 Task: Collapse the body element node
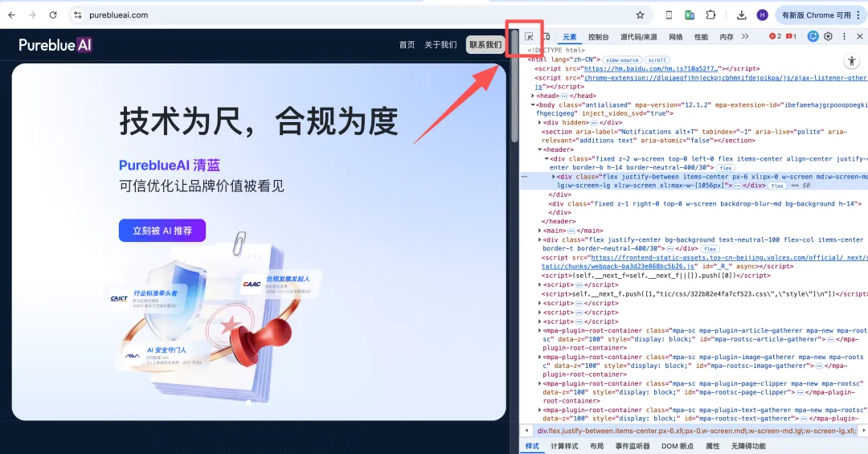[533, 104]
